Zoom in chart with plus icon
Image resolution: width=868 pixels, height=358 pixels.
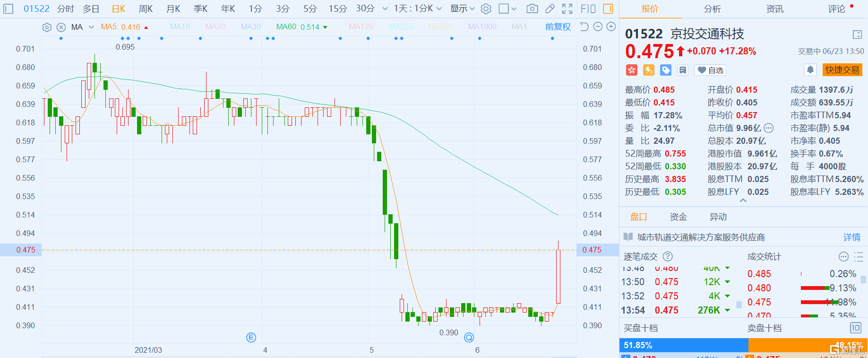click(611, 27)
